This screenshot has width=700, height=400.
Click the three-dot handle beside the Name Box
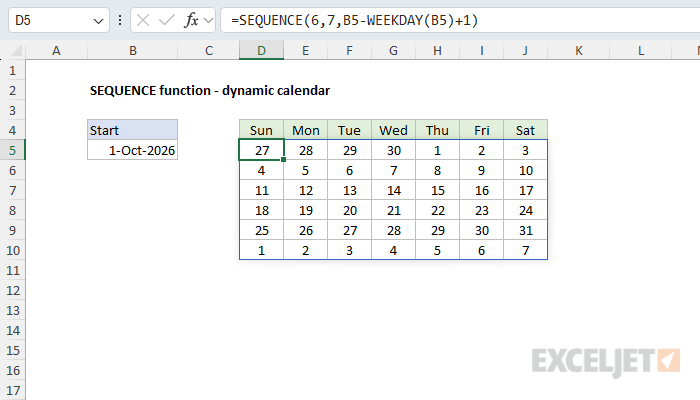point(120,20)
